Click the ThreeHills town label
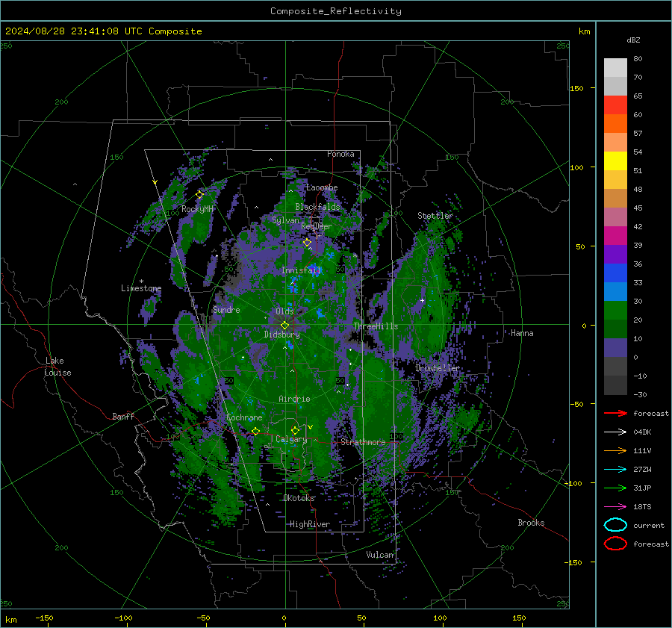 pos(376,326)
